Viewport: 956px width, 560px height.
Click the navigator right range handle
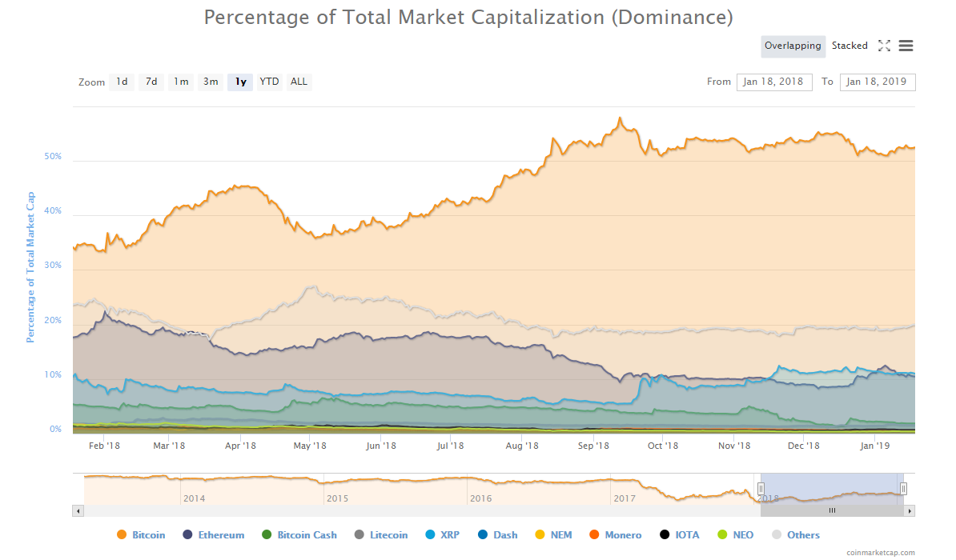click(x=903, y=489)
